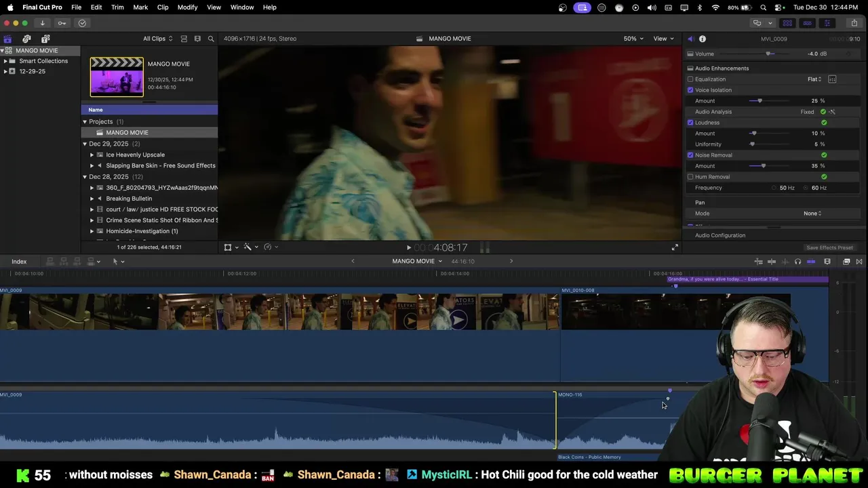
Task: Go back in timeline history
Action: (x=353, y=261)
